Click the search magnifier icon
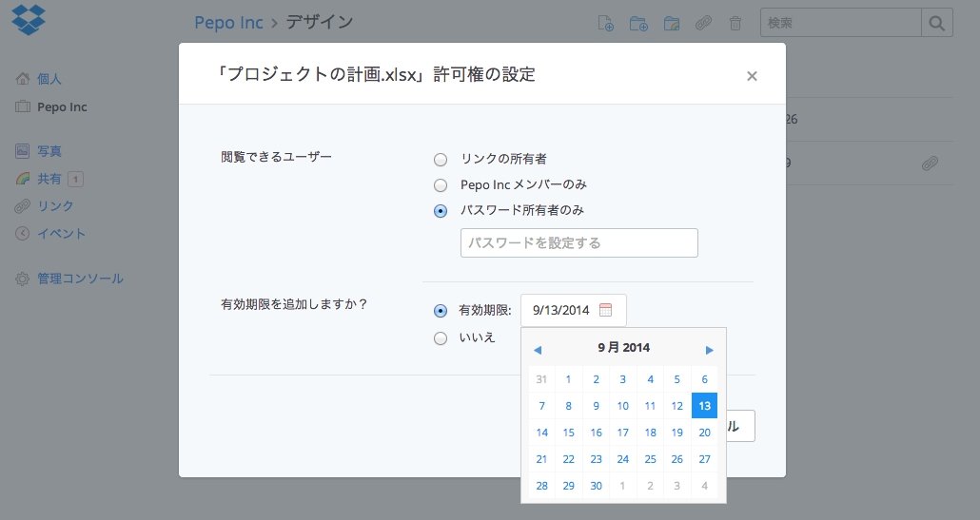Screen dimensions: 980x520 click(x=936, y=23)
